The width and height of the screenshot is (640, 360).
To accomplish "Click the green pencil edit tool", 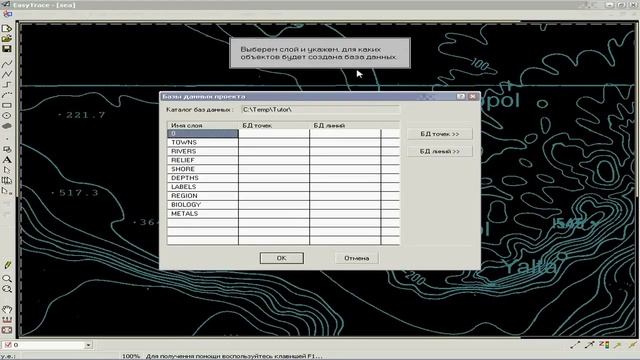I will point(7,264).
